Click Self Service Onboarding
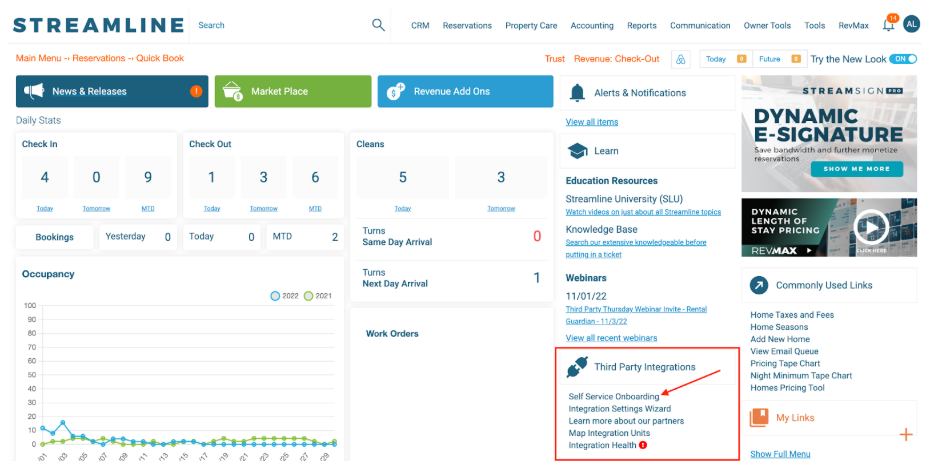This screenshot has width=936, height=474. (x=614, y=396)
